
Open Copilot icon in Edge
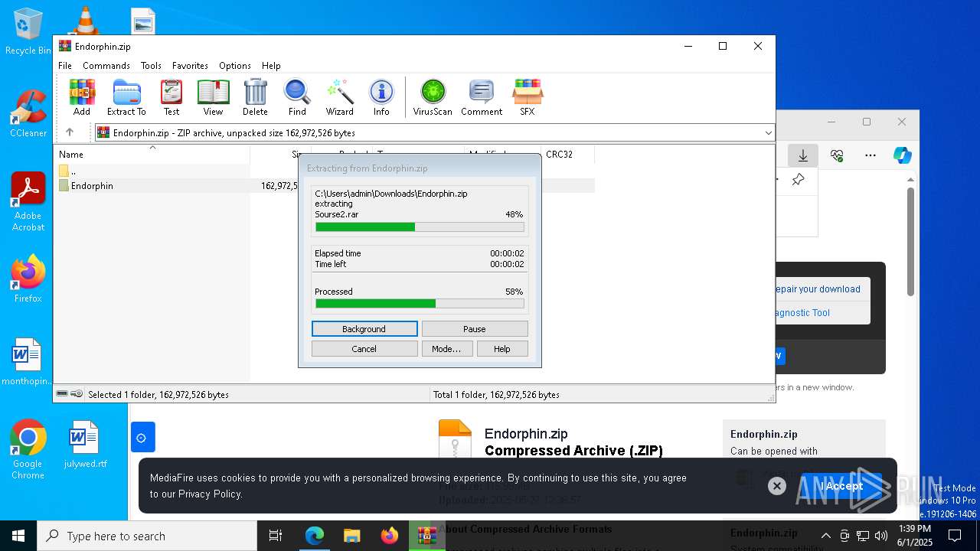pos(903,155)
